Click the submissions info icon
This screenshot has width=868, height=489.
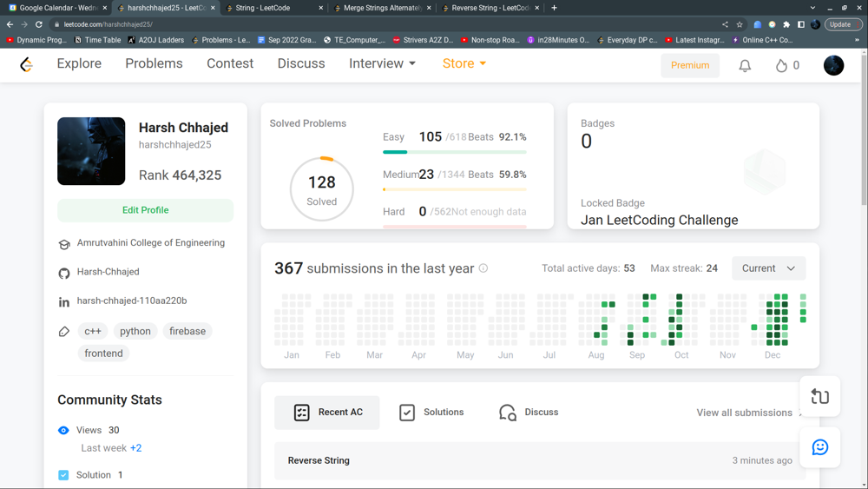tap(483, 268)
